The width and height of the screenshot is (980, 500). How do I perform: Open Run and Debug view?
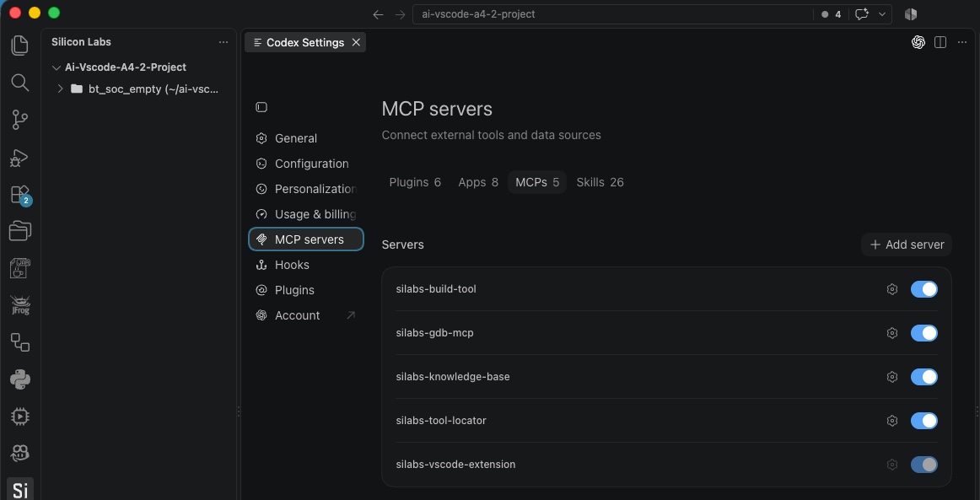(x=20, y=157)
